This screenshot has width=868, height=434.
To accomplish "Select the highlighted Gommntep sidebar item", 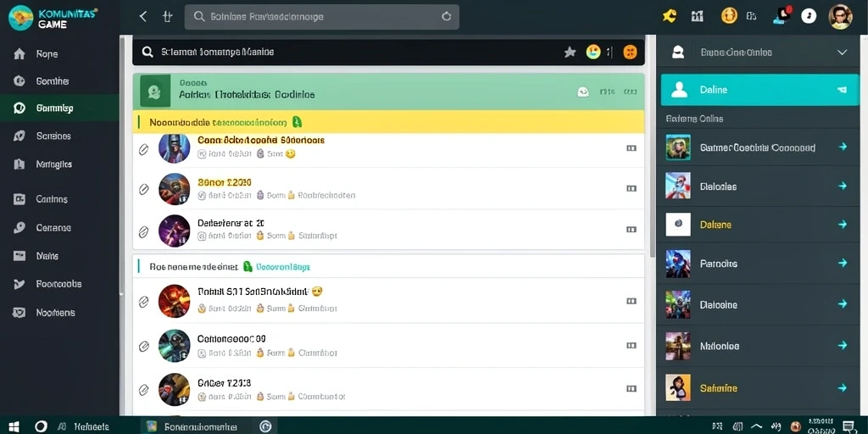I will click(x=59, y=108).
